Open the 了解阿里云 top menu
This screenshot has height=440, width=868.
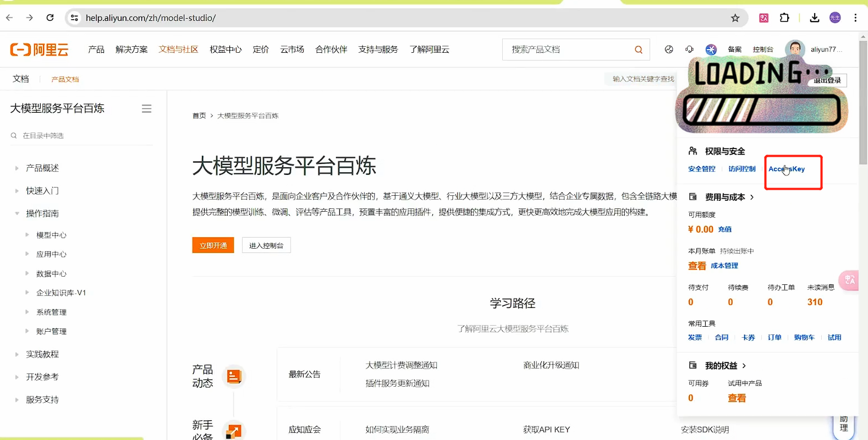point(429,50)
